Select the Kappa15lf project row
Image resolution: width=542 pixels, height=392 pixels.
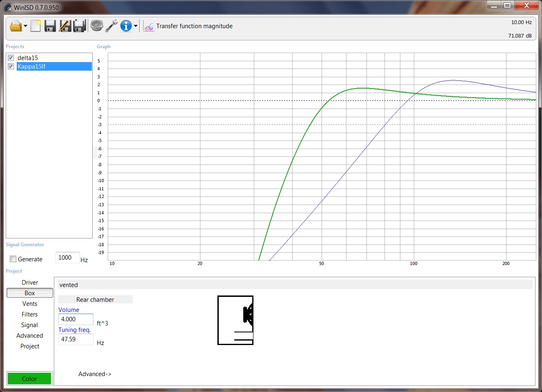click(54, 67)
